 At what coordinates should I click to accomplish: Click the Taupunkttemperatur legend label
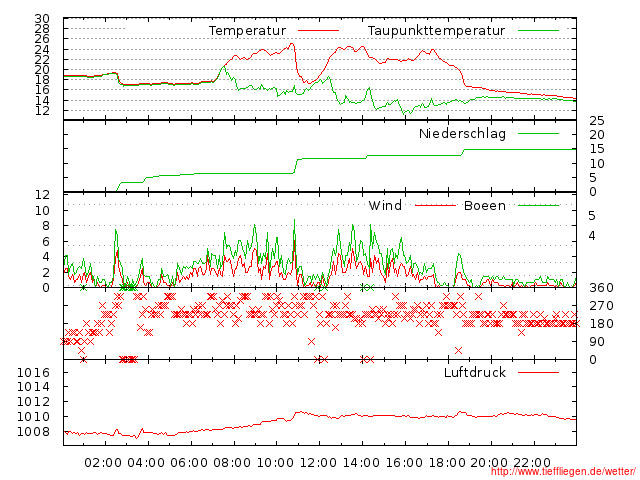(436, 31)
